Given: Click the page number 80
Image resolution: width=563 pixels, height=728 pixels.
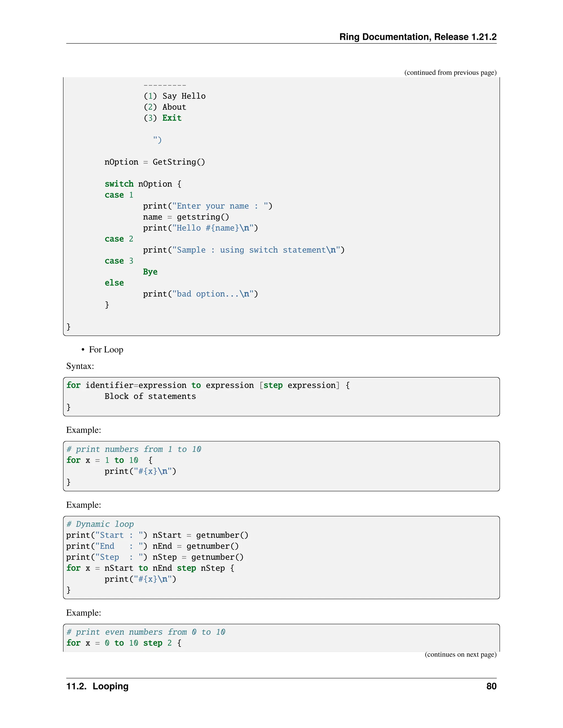Looking at the screenshot, I should (491, 686).
